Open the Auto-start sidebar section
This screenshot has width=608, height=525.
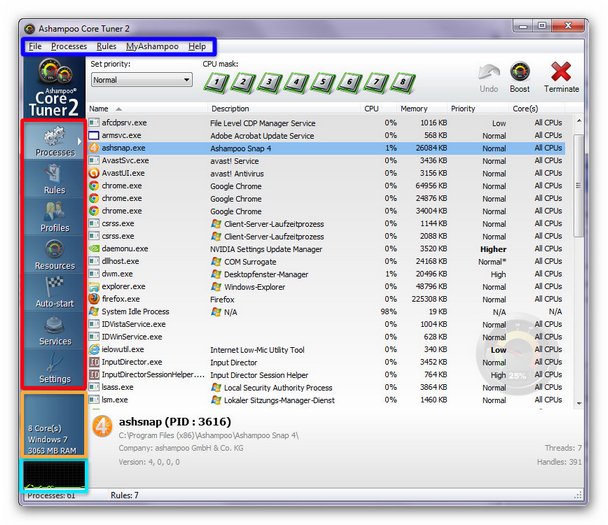(54, 292)
